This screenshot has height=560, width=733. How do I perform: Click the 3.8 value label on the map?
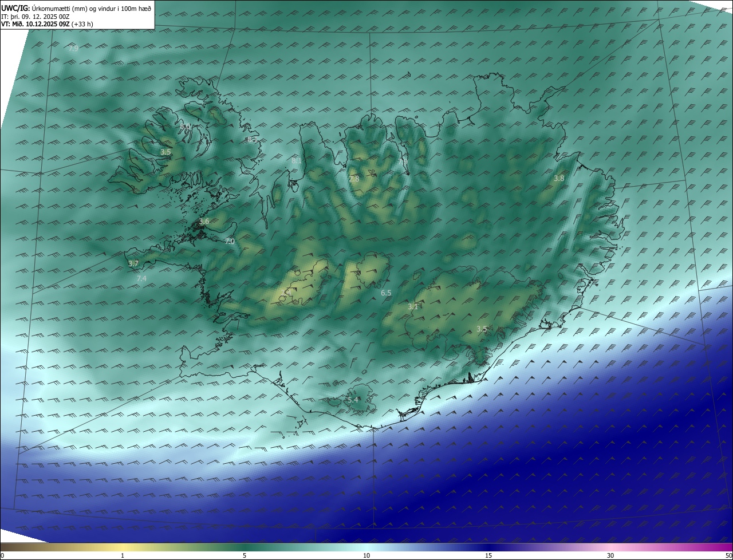pyautogui.click(x=559, y=179)
